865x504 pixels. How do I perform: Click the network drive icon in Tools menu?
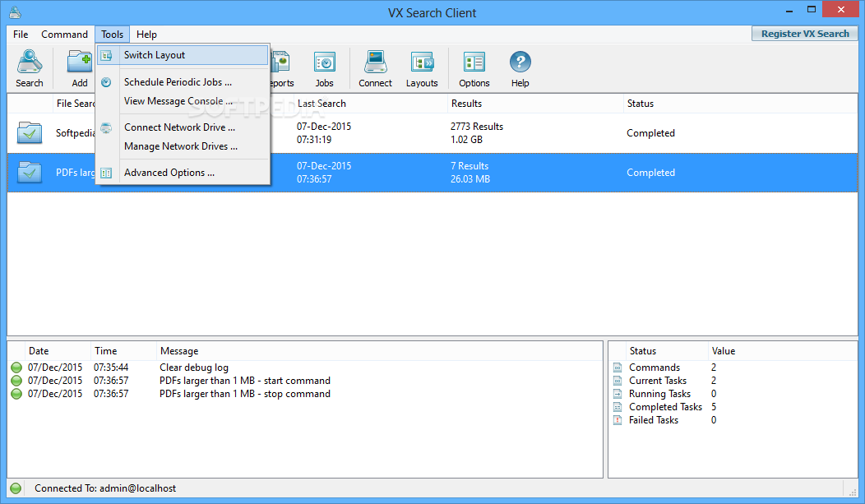click(x=106, y=128)
